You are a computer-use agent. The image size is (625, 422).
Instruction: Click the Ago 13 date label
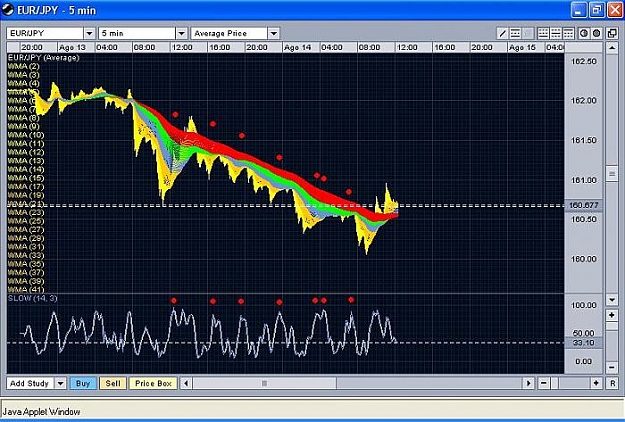pos(72,47)
